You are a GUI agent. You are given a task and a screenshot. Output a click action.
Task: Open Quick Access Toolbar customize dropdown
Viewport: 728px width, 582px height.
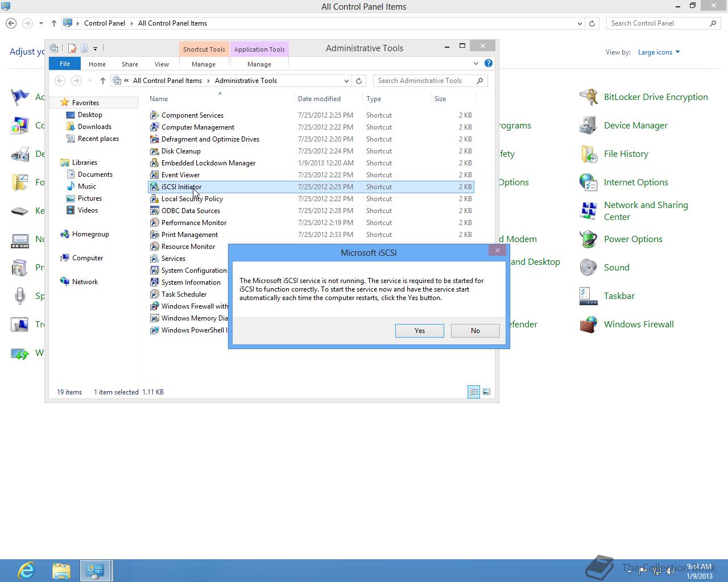95,48
